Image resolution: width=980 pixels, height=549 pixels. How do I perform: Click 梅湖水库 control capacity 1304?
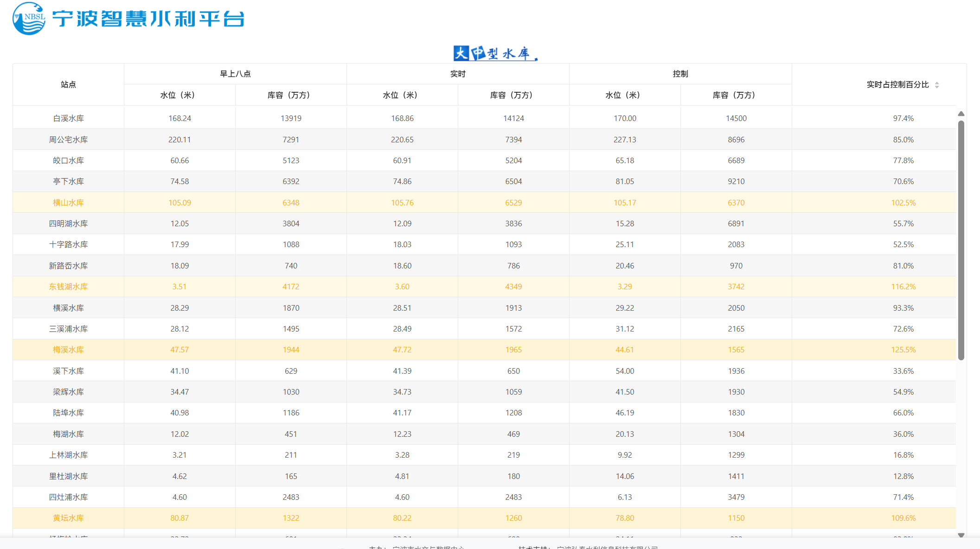(736, 434)
